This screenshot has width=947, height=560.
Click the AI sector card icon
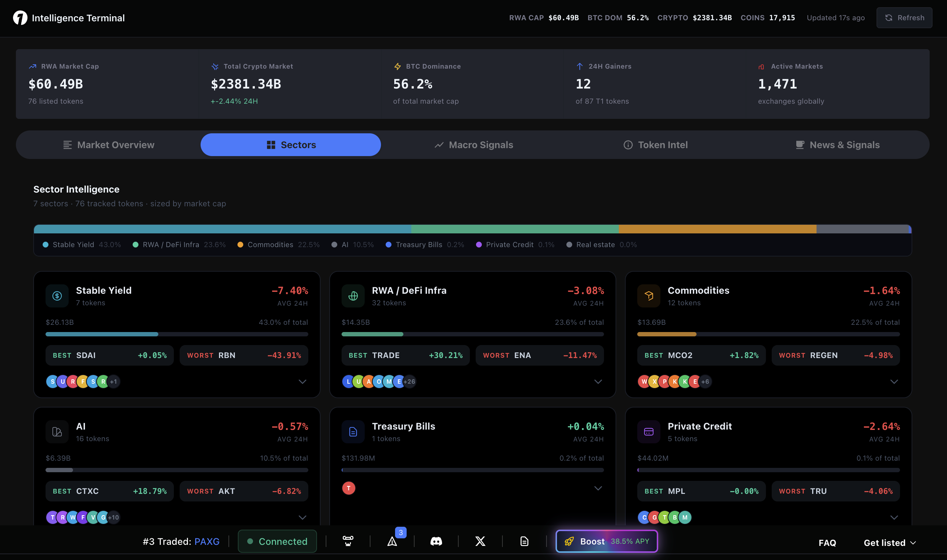pyautogui.click(x=57, y=432)
